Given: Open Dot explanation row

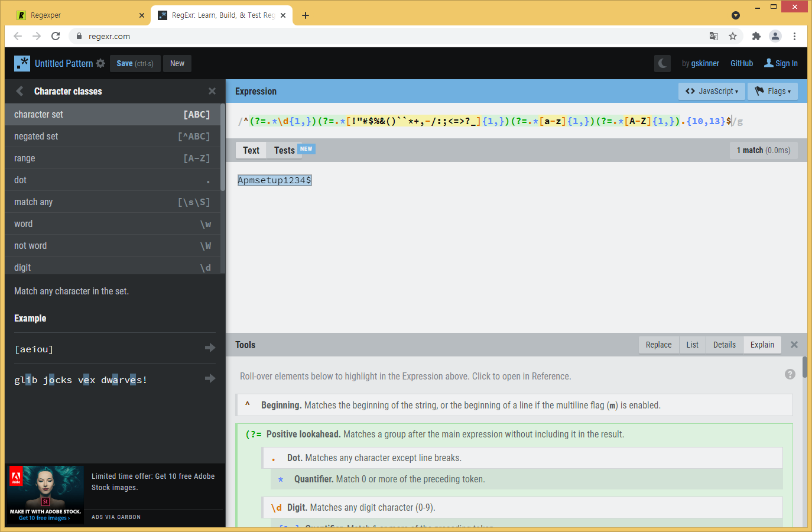Looking at the screenshot, I should click(x=522, y=458).
